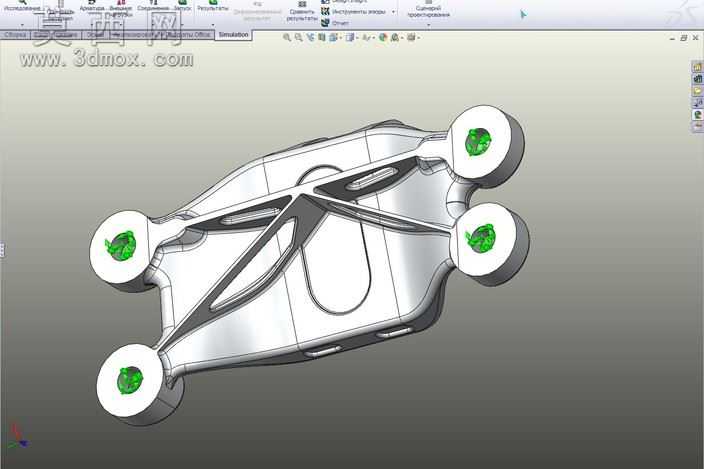Switch to the Сборка tab
The image size is (704, 469).
click(15, 35)
